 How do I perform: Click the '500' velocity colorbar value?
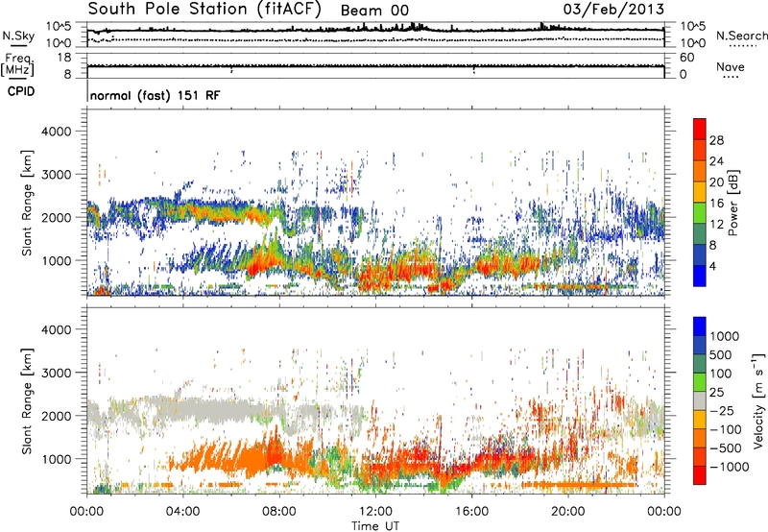[723, 355]
